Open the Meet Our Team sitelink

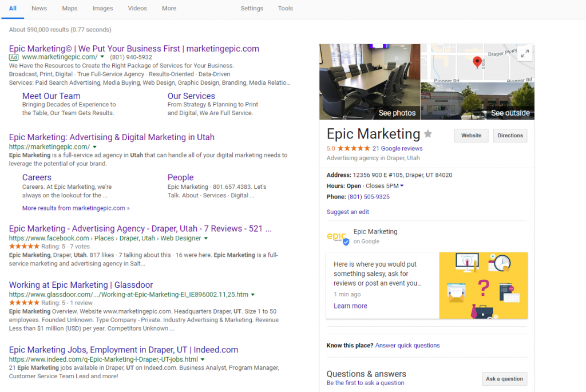(51, 96)
